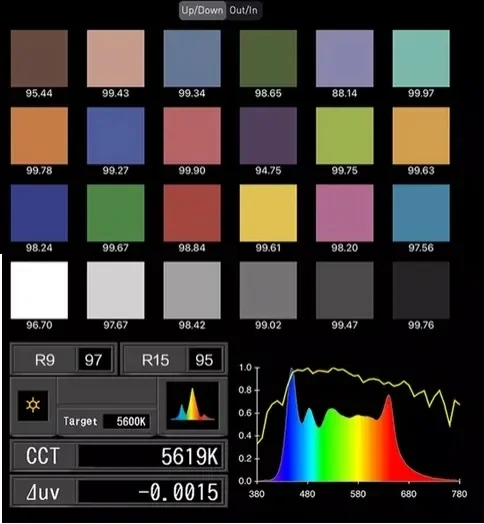Switch to the Out/In view option
Screen dimensions: 484x524
pyautogui.click(x=244, y=10)
